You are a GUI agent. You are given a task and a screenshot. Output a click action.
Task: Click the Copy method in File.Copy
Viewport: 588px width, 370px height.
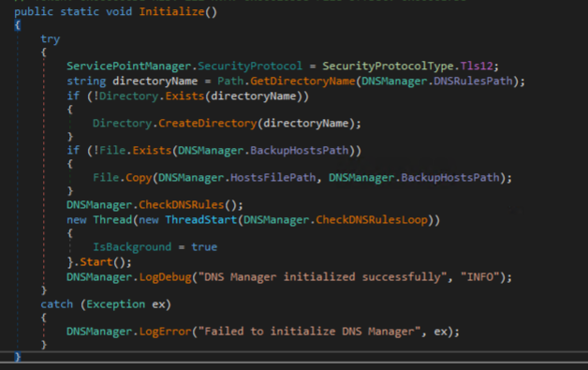[x=139, y=177]
